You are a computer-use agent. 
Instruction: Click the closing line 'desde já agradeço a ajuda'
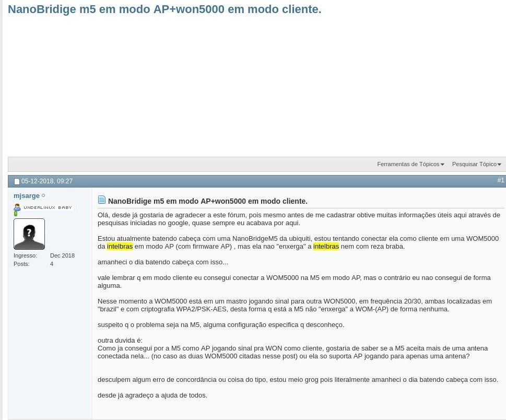(152, 395)
